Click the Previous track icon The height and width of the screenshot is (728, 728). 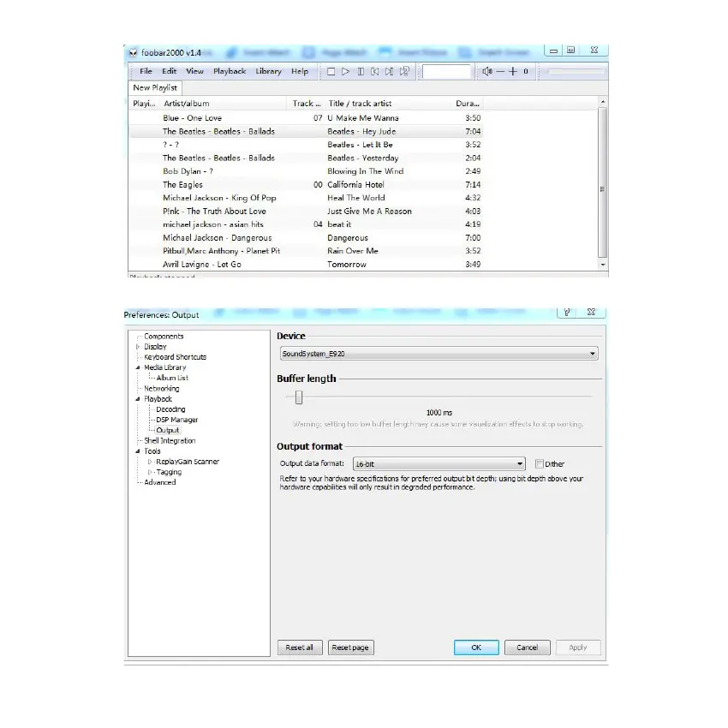(x=374, y=71)
